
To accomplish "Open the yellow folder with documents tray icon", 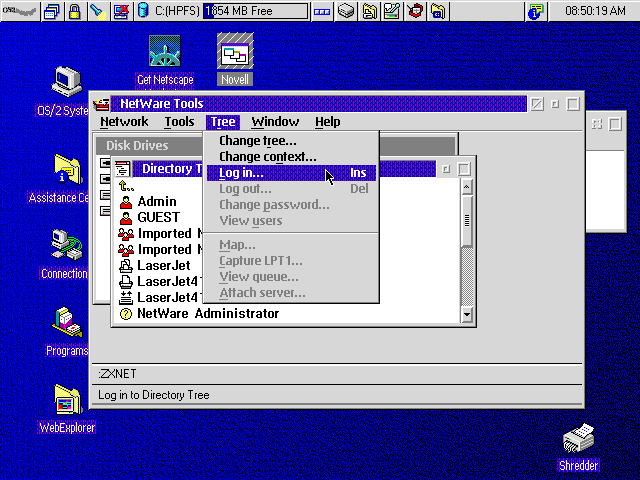I will pos(369,11).
